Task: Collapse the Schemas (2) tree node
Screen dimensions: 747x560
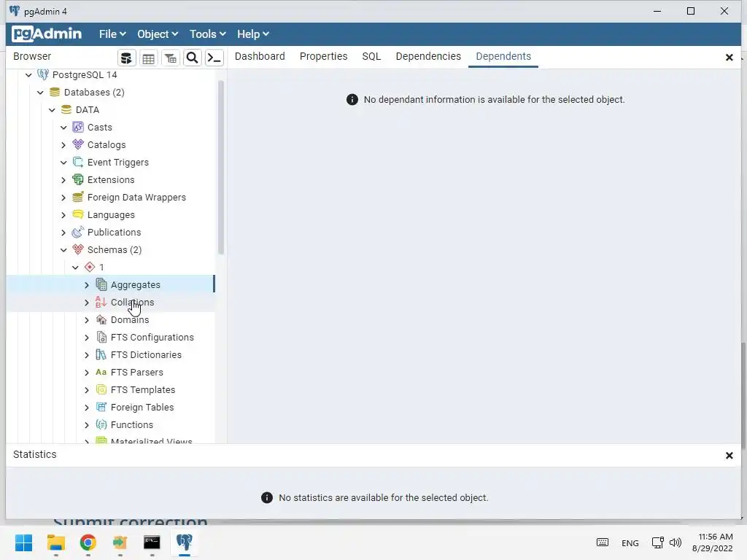Action: [x=63, y=250]
